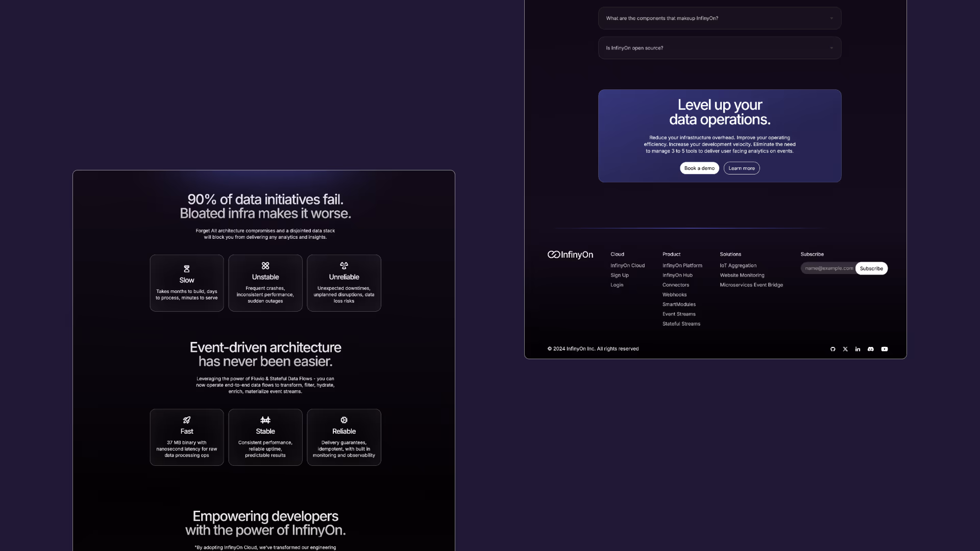The image size is (980, 551).
Task: Open the Discord footer icon
Action: 871,349
